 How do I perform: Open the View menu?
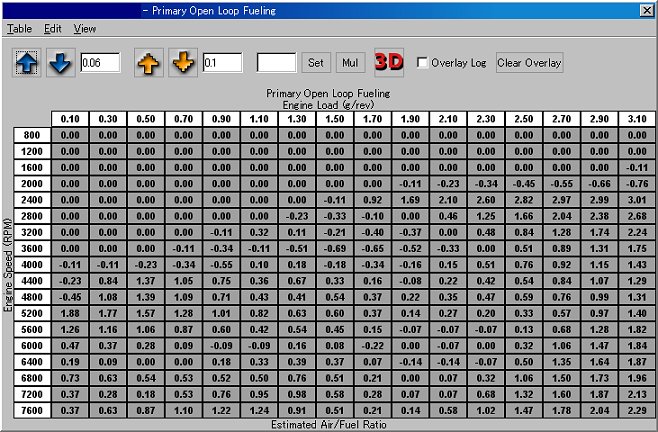pyautogui.click(x=85, y=29)
